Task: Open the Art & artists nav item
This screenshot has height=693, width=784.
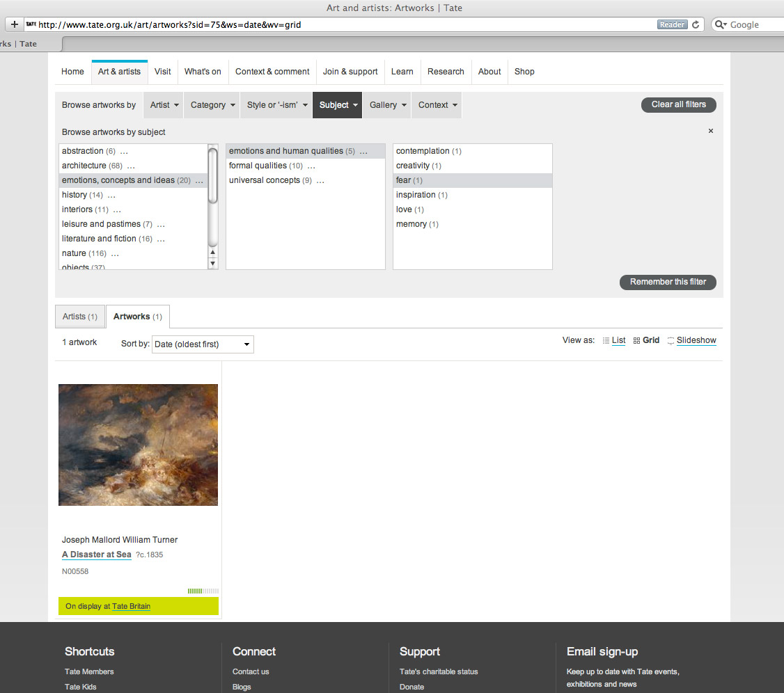Action: 120,72
